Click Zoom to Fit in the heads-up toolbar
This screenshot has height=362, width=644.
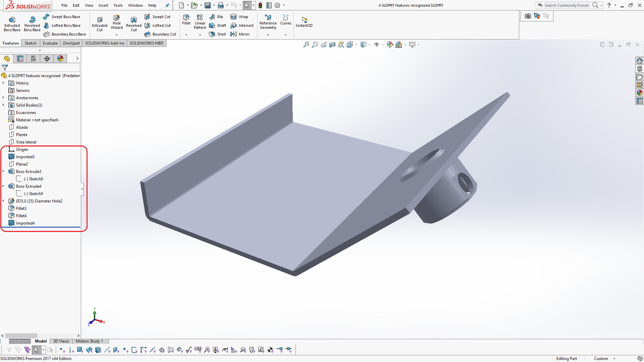[x=306, y=44]
